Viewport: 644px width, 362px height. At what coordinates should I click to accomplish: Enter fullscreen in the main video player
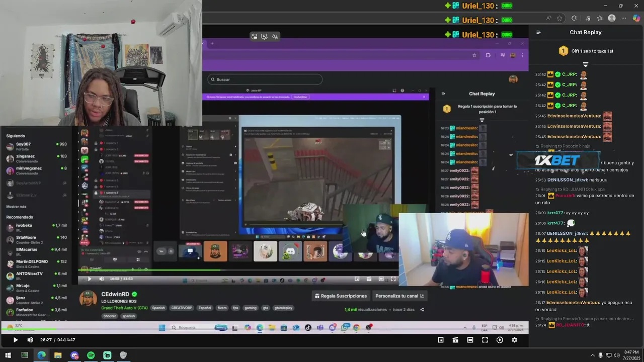(485, 340)
